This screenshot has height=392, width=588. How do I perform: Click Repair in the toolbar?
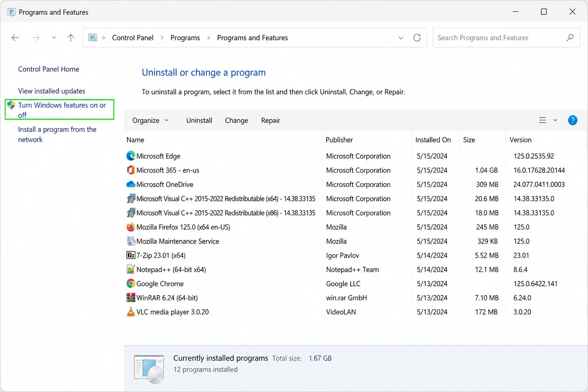pos(271,120)
